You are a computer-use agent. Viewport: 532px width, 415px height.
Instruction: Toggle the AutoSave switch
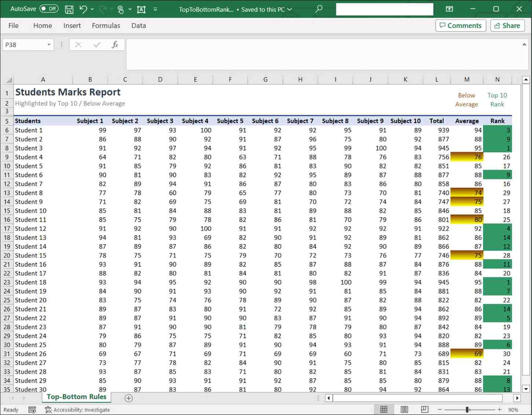pyautogui.click(x=49, y=9)
